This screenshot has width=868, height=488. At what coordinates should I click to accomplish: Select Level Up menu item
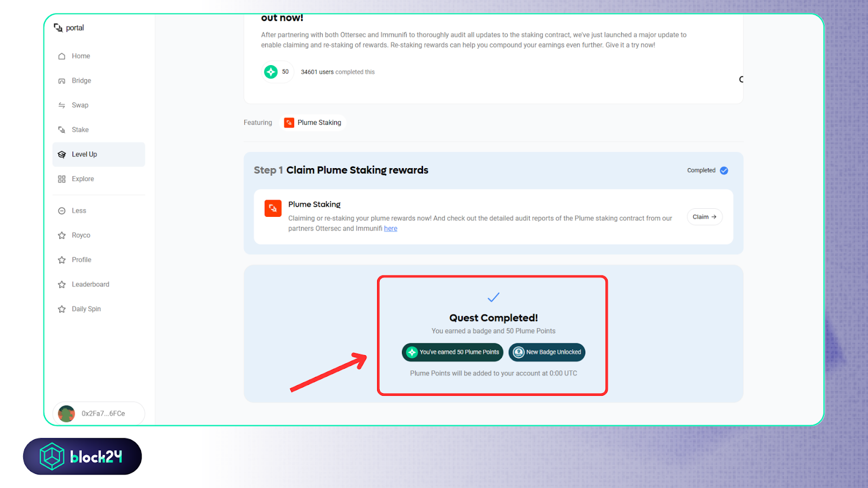pyautogui.click(x=84, y=155)
